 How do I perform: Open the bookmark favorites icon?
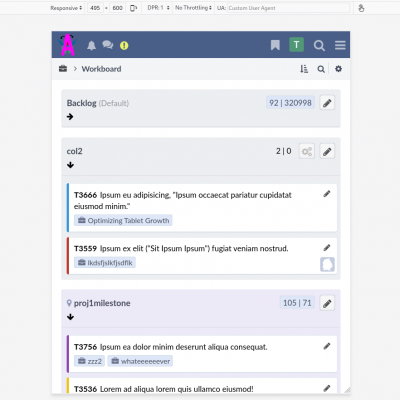(x=275, y=45)
